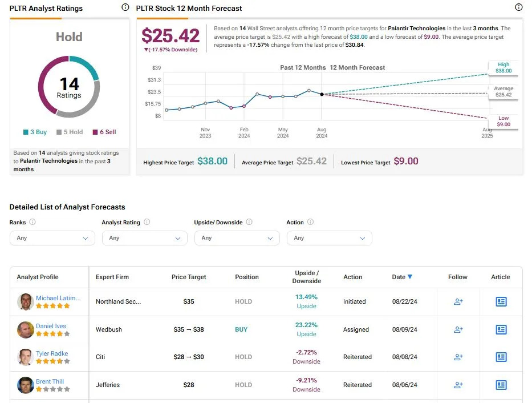Click Analyst Profile column header
Image resolution: width=532 pixels, height=403 pixels.
[38, 277]
